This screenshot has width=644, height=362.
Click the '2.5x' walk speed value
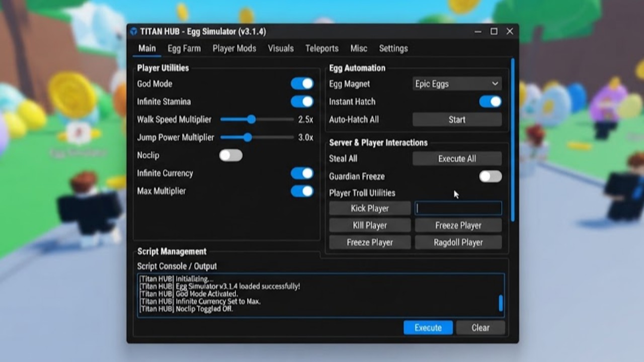pyautogui.click(x=305, y=120)
